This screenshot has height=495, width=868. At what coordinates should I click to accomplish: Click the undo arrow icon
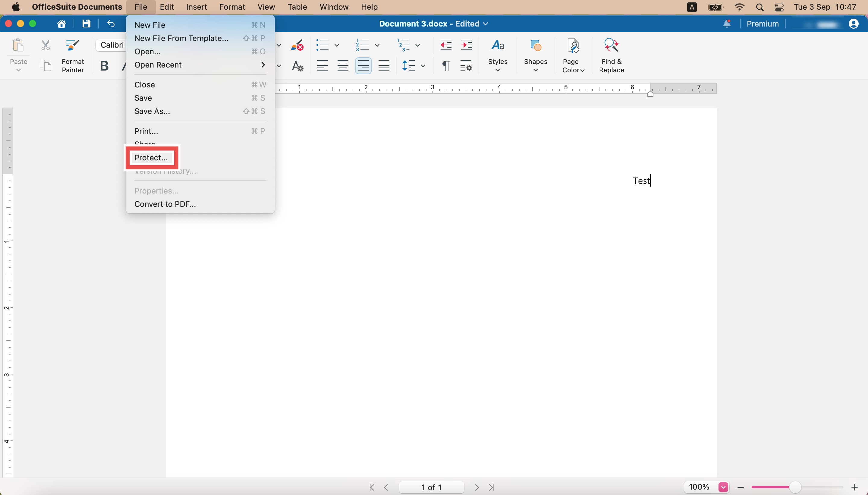111,24
